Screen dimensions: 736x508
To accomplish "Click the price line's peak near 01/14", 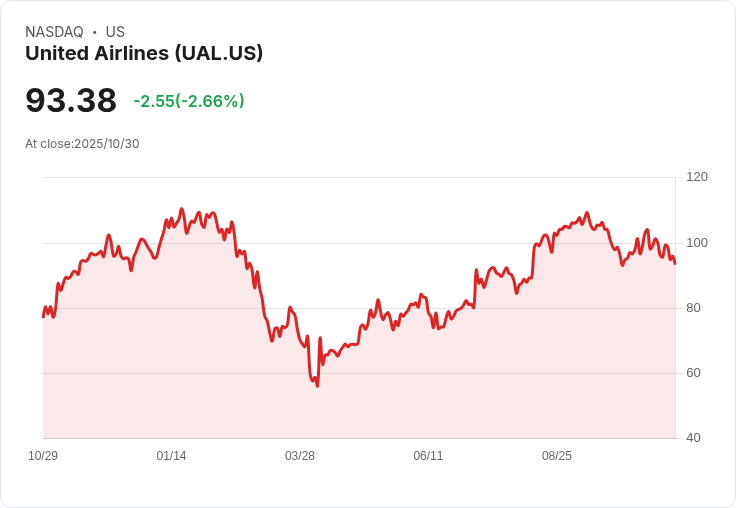I will (182, 209).
